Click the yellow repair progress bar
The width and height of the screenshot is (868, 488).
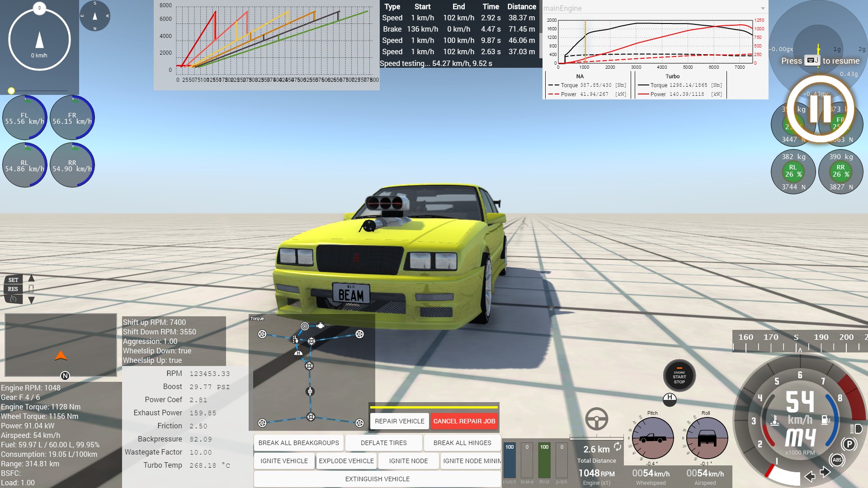coord(434,407)
